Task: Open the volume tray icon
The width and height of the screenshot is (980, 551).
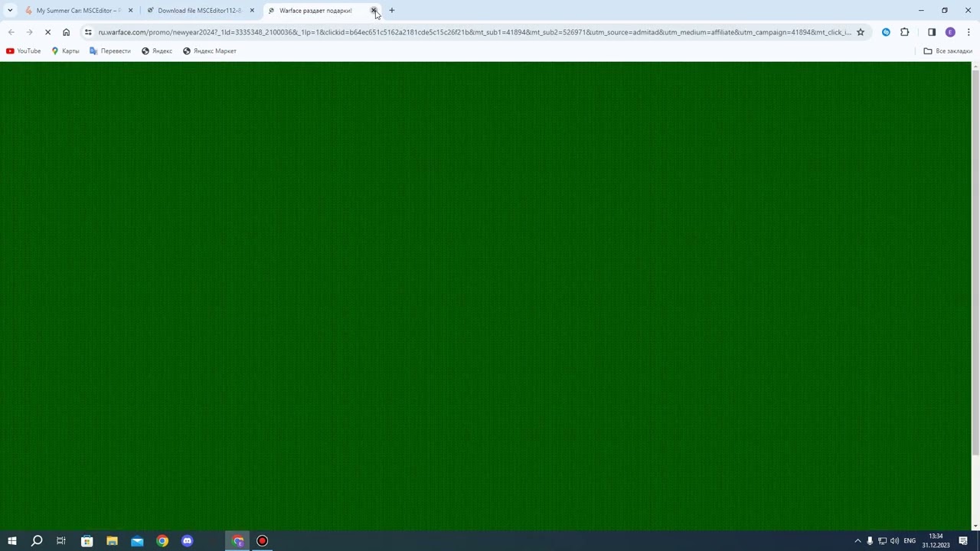Action: click(x=894, y=541)
